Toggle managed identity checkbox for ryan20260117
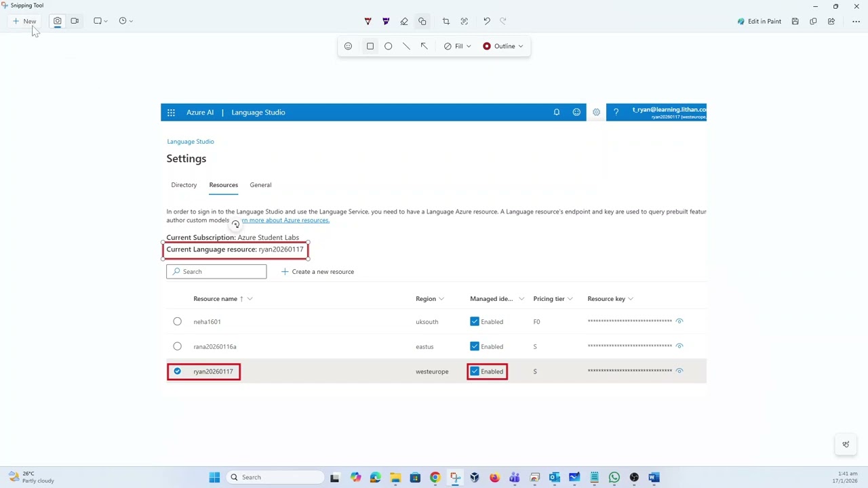The height and width of the screenshot is (488, 868). click(475, 371)
